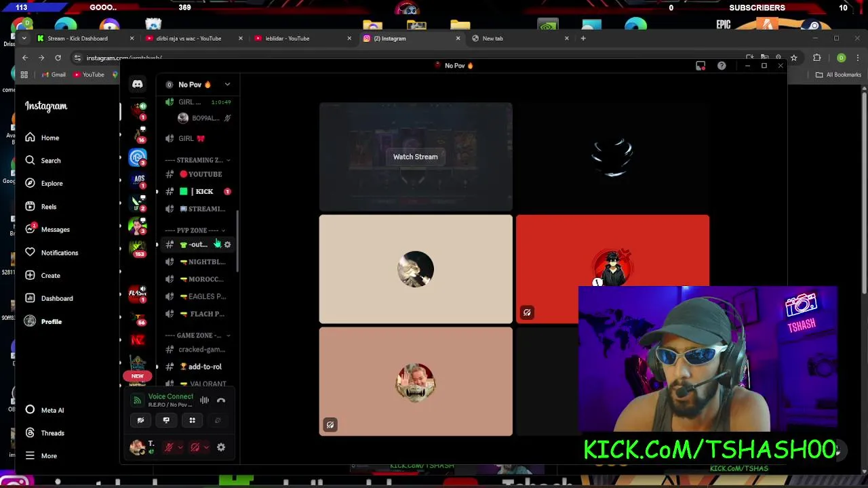Open channel settings gear for -out channel

(x=227, y=244)
